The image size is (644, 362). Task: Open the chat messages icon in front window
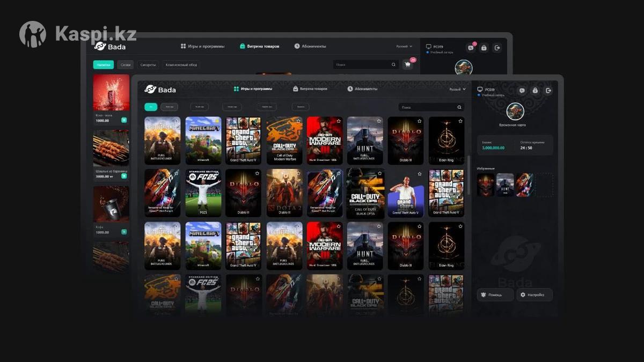522,91
